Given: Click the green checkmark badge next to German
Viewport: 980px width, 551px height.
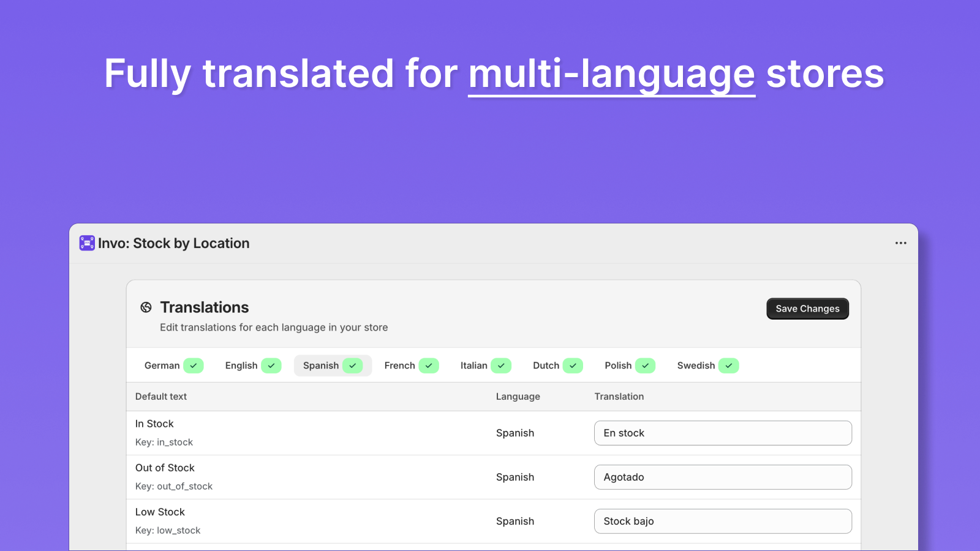Looking at the screenshot, I should click(194, 365).
